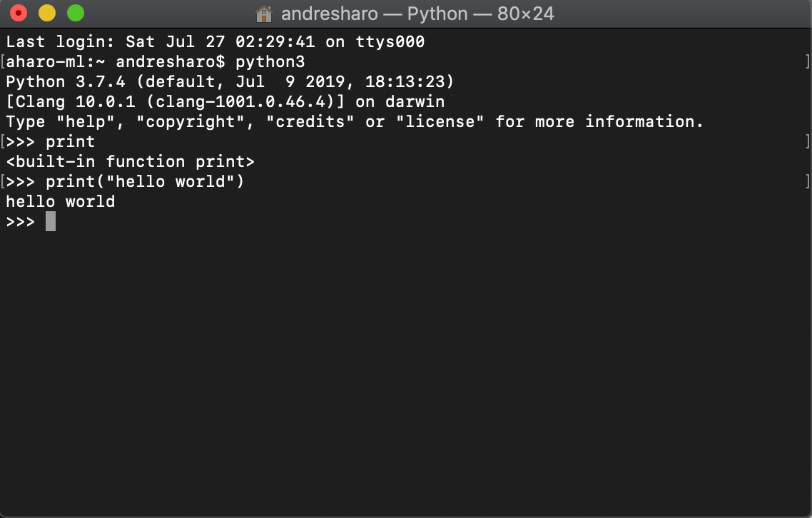This screenshot has height=518, width=812.
Task: Click the word "license" in the help line
Action: coord(442,121)
